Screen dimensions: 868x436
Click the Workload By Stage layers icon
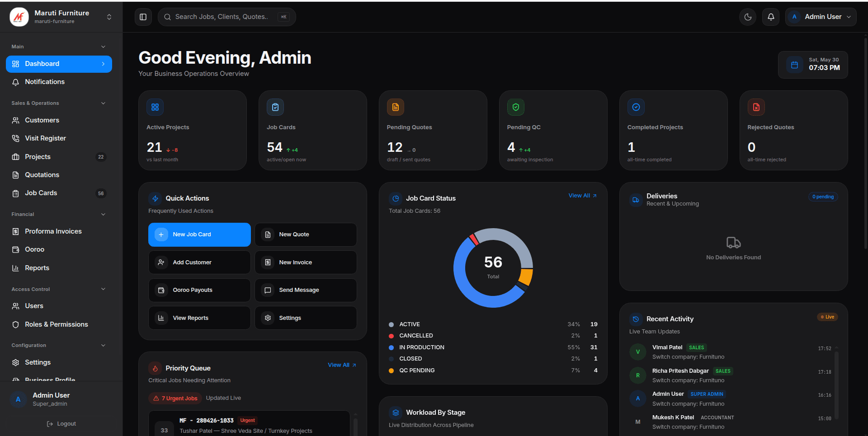coord(396,413)
